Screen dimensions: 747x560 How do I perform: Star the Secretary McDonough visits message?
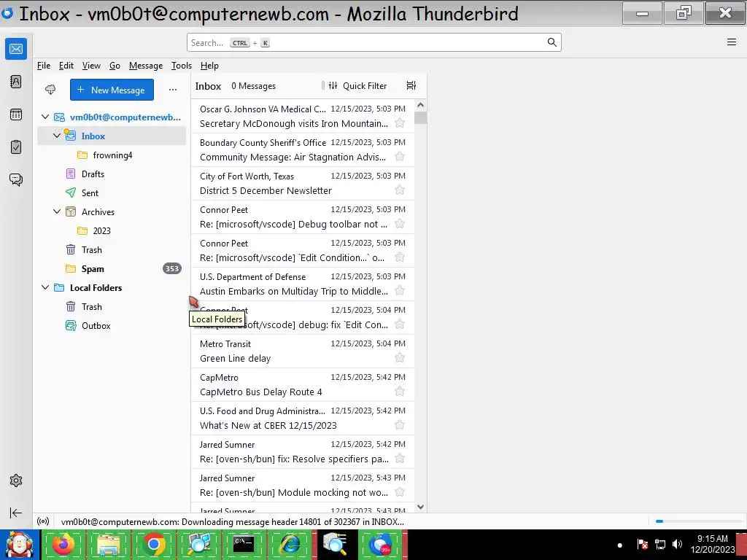[x=400, y=122]
